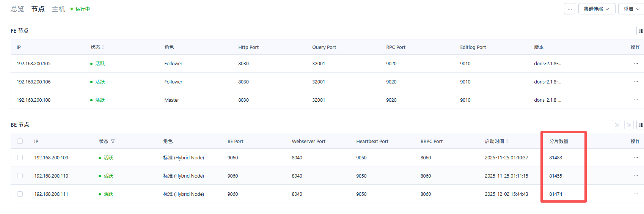
Task: Toggle the select-all checkbox in BE table header
Action: pos(20,141)
